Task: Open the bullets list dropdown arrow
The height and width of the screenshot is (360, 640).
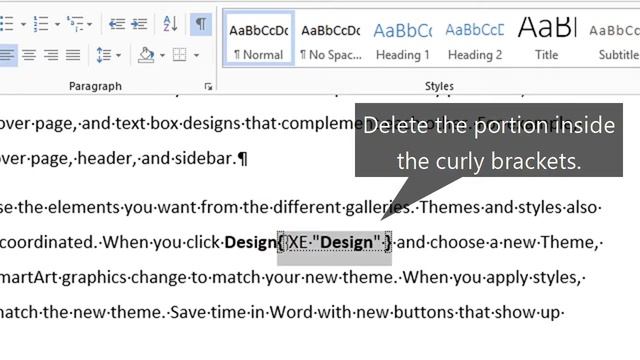Action: [23, 24]
